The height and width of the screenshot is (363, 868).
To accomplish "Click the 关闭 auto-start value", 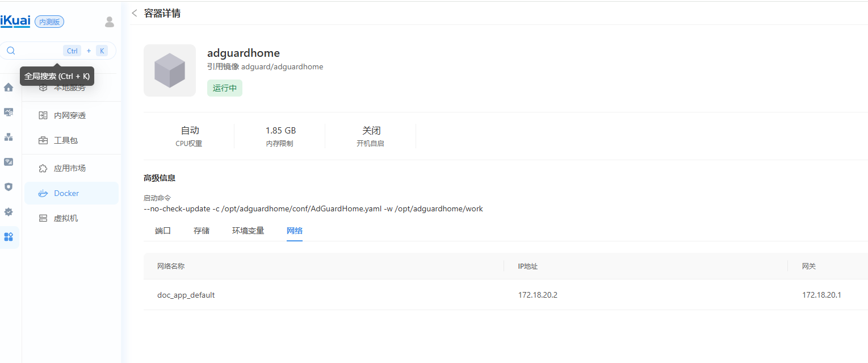I will click(371, 131).
